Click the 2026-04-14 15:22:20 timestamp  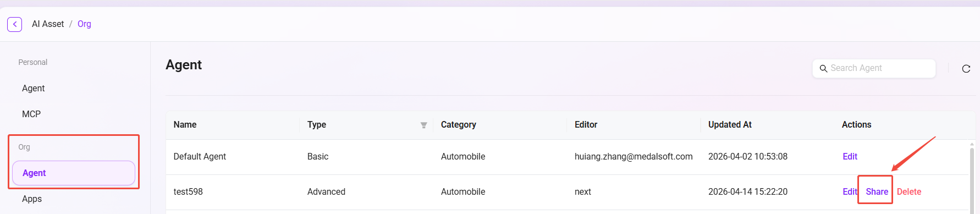point(748,191)
